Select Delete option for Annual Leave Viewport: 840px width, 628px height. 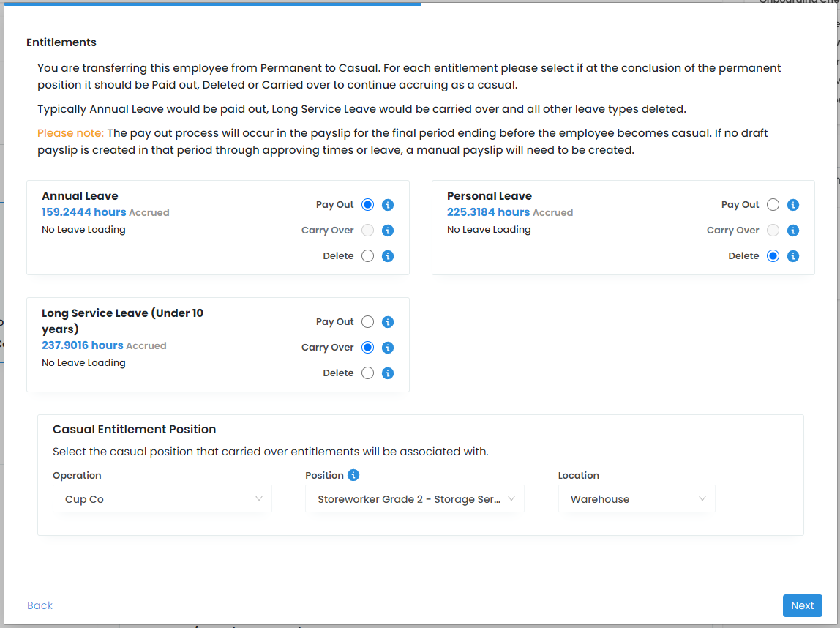tap(367, 256)
